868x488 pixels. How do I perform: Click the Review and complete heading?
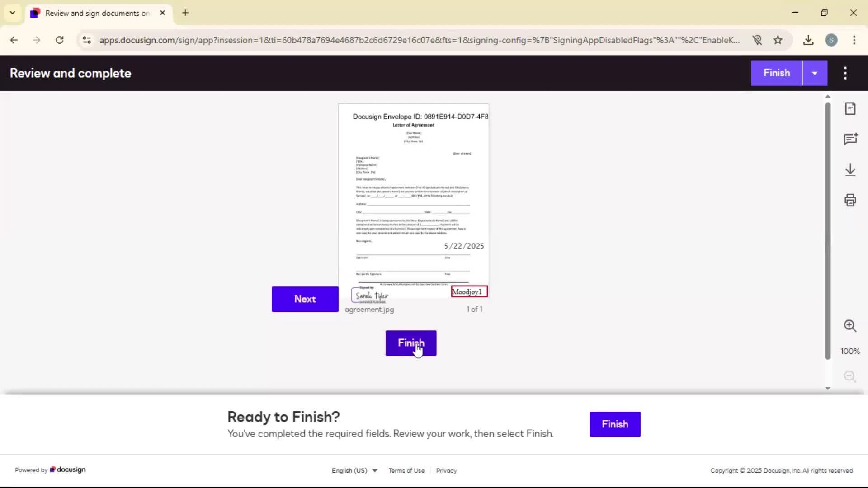(x=71, y=73)
